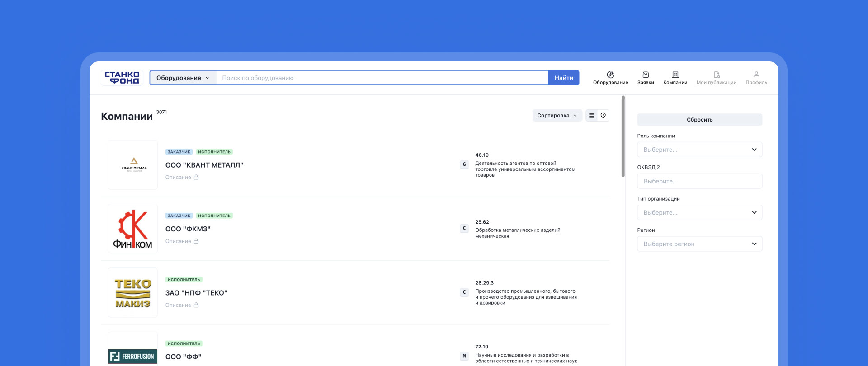This screenshot has width=868, height=366.
Task: Click the OKVED code 25.62
Action: (x=482, y=222)
